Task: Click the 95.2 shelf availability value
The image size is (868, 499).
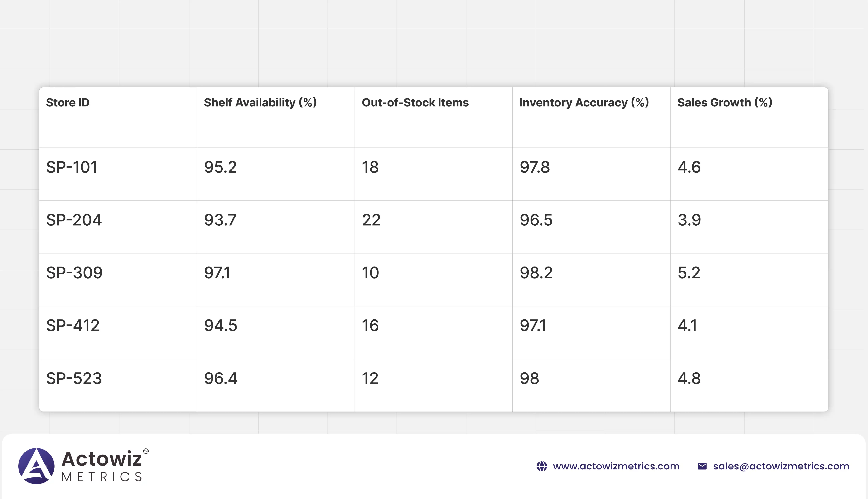Action: [x=220, y=167]
